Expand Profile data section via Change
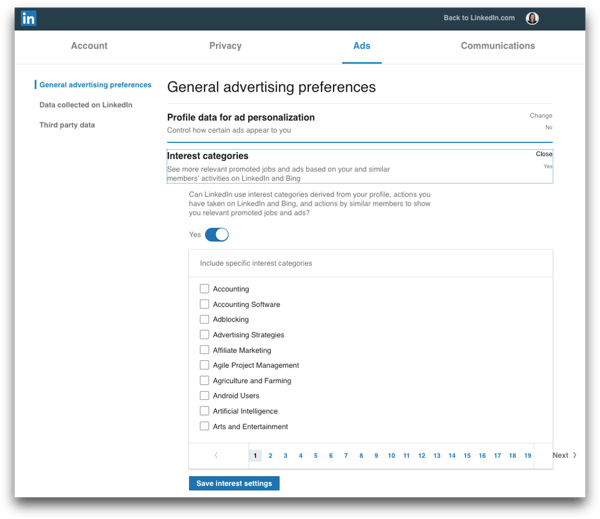Screen dimensions: 600x519 [x=540, y=116]
